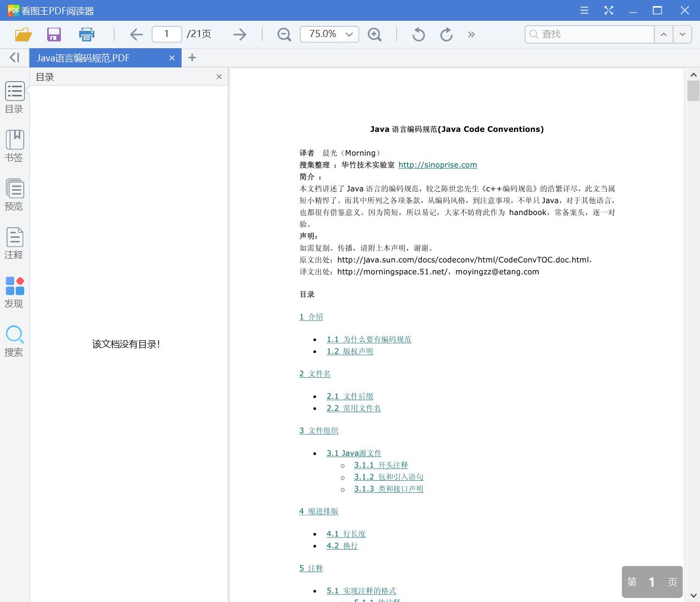Click the document title 'Java Code Conventions'

[457, 129]
